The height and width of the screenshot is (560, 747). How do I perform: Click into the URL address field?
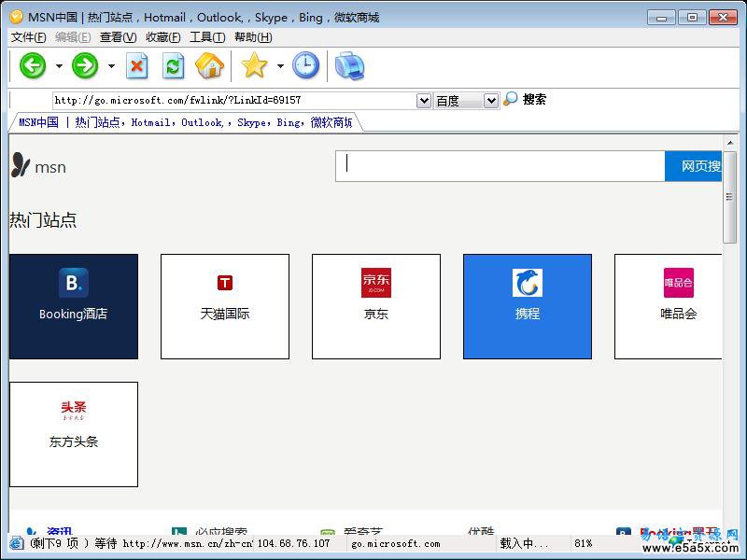pos(234,101)
